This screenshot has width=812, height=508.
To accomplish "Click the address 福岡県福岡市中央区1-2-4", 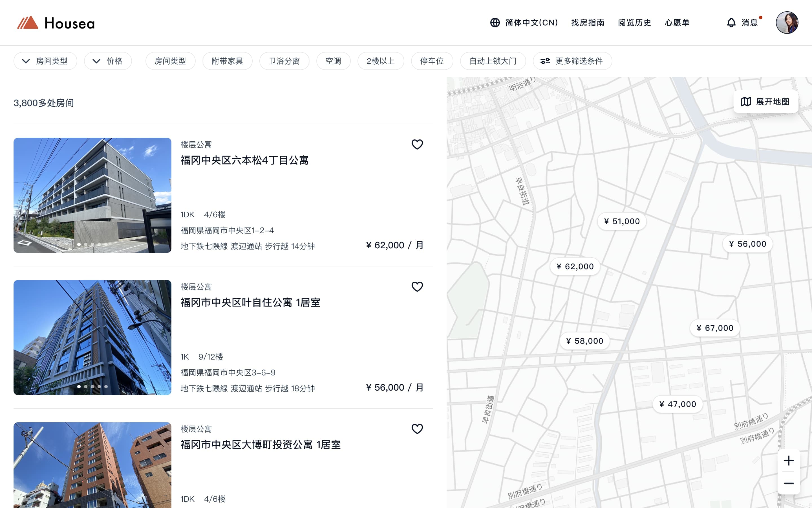I will tap(227, 230).
